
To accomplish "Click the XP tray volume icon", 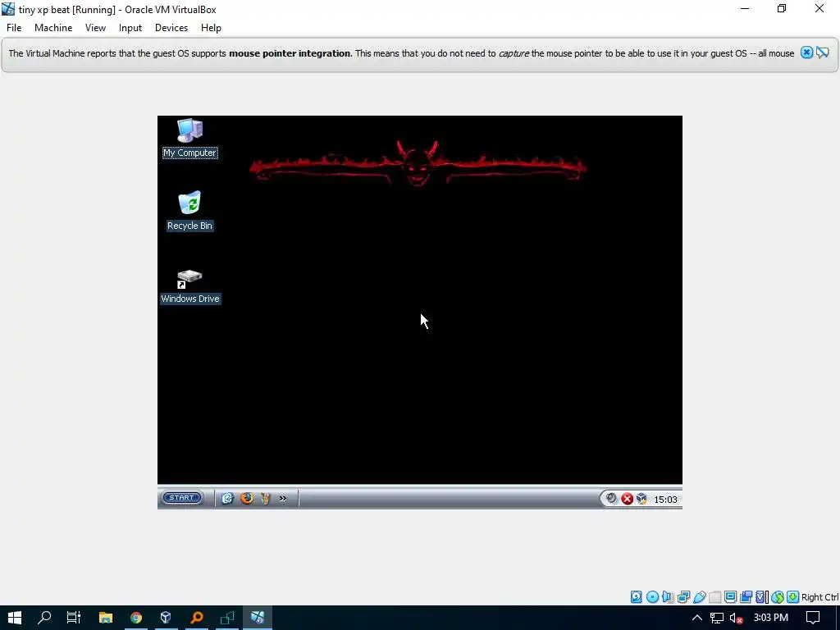I will (611, 499).
